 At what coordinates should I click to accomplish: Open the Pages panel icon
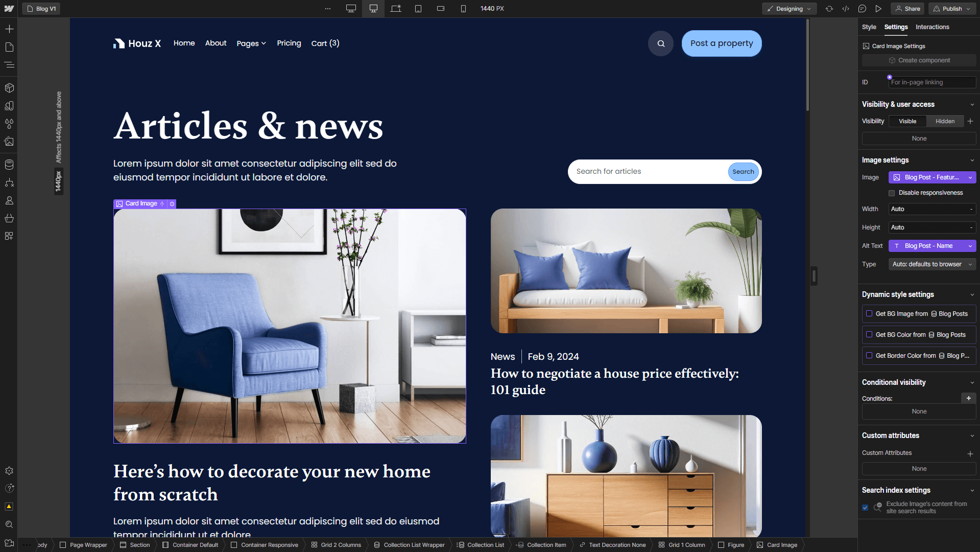pyautogui.click(x=9, y=47)
